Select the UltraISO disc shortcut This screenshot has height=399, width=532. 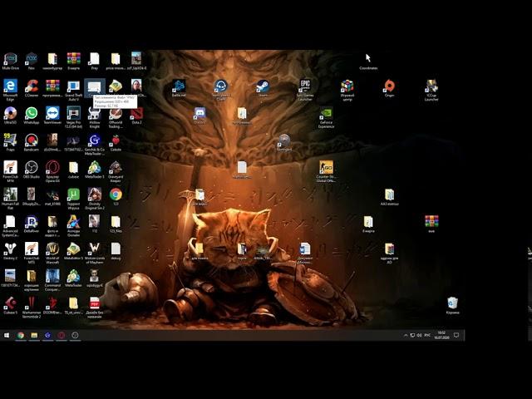tap(10, 113)
